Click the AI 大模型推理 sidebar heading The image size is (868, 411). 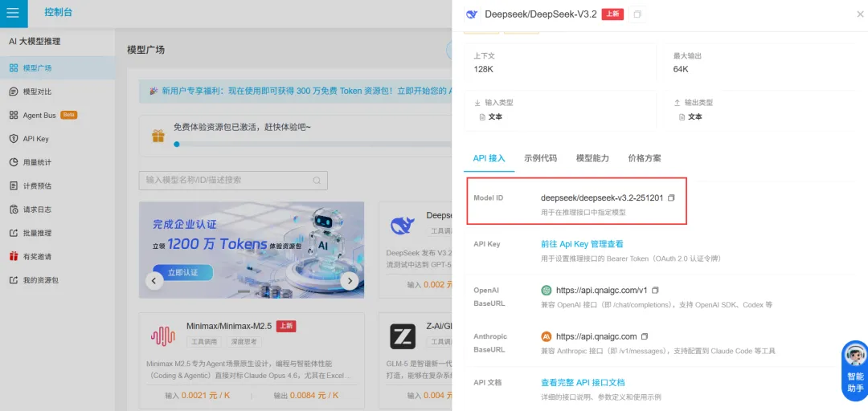(x=35, y=42)
